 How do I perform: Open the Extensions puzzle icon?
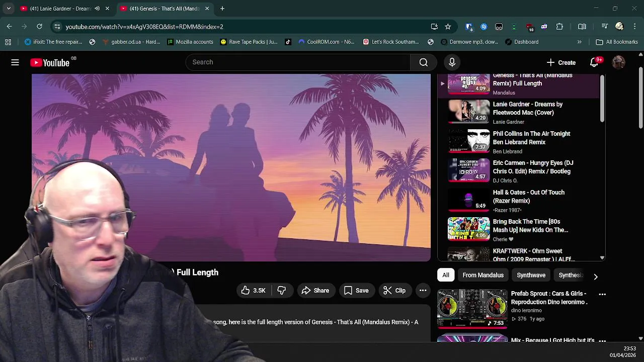point(559,27)
